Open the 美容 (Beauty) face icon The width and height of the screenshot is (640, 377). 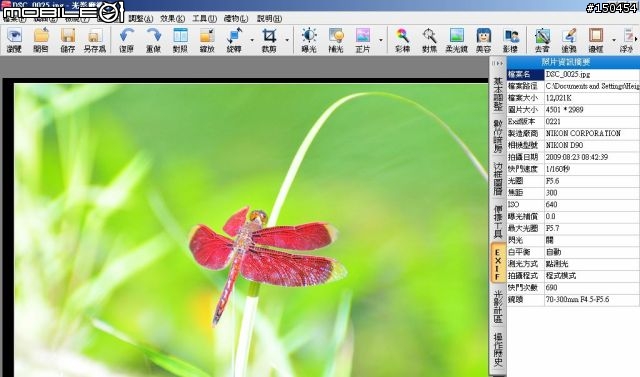(x=484, y=40)
